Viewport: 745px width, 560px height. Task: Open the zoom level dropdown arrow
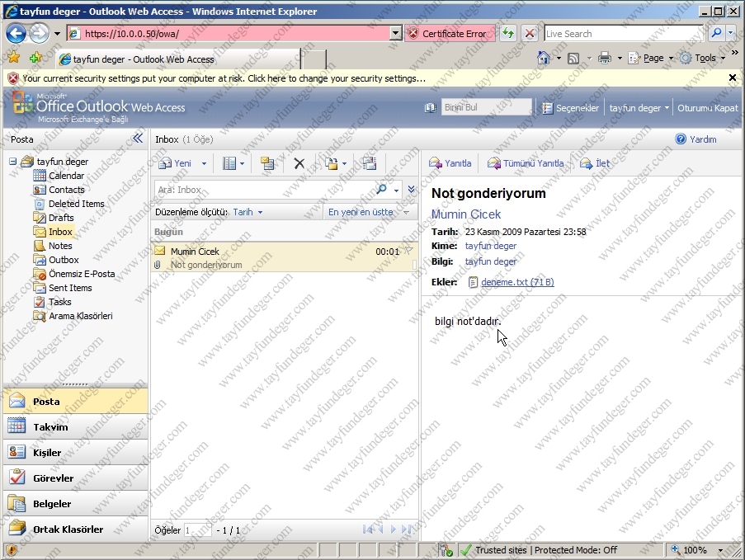click(720, 550)
